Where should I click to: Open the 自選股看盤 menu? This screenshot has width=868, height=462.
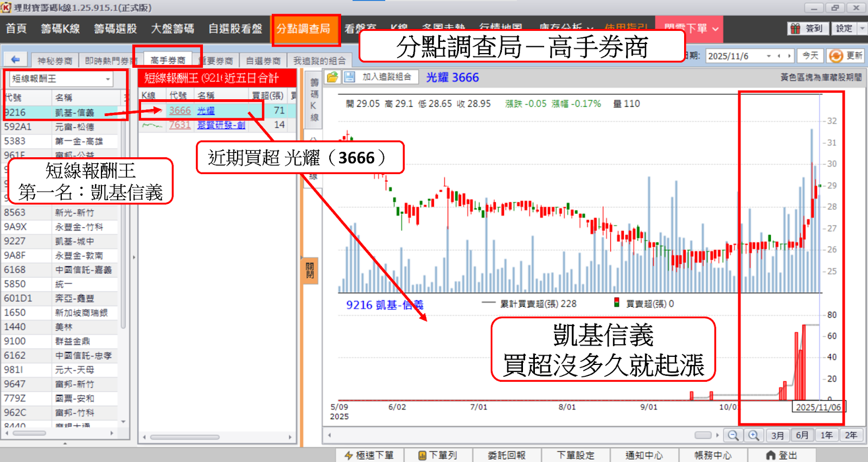click(x=235, y=29)
